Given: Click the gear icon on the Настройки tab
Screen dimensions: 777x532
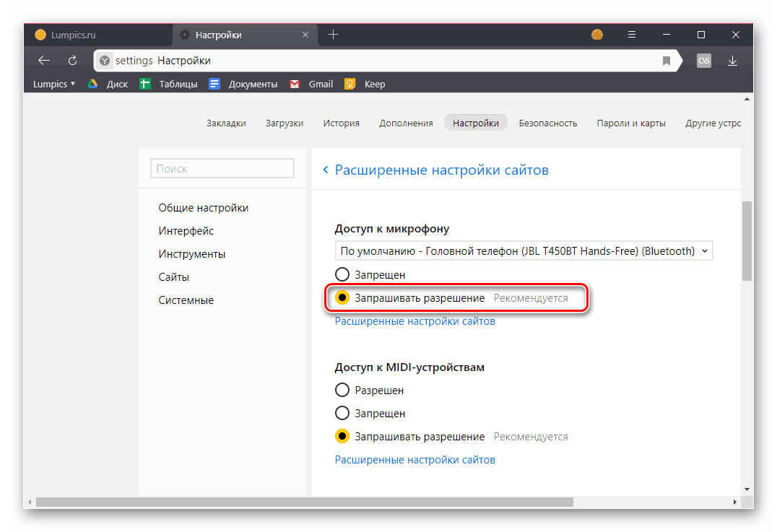Looking at the screenshot, I should [x=185, y=35].
